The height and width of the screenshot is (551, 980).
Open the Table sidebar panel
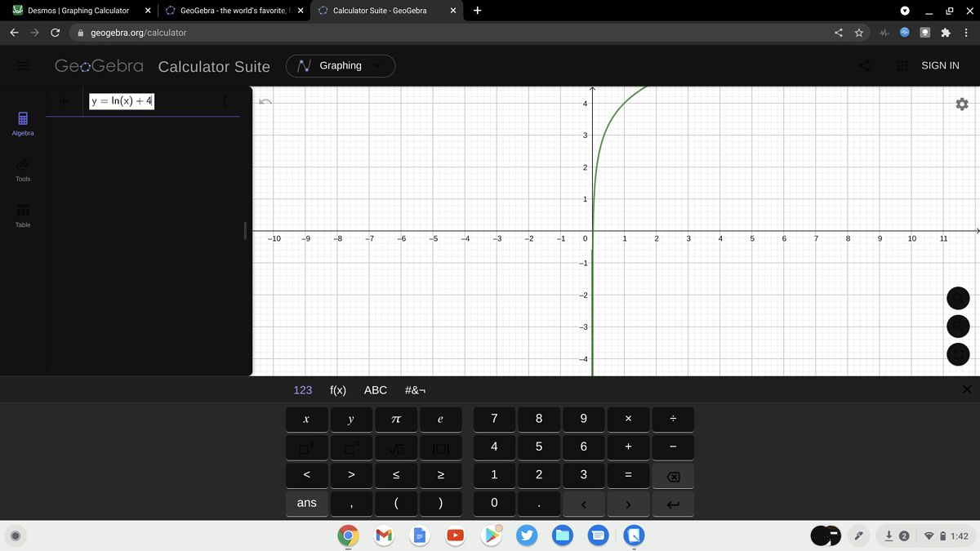pos(22,213)
